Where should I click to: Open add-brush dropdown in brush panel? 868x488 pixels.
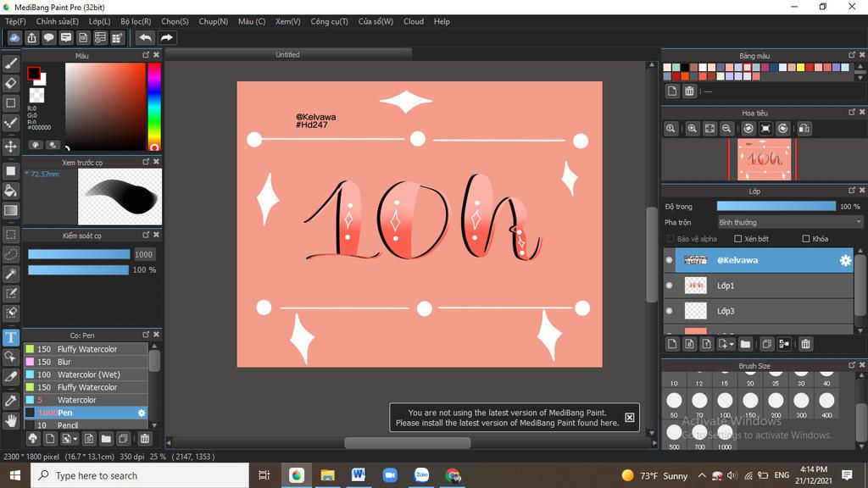(x=75, y=439)
